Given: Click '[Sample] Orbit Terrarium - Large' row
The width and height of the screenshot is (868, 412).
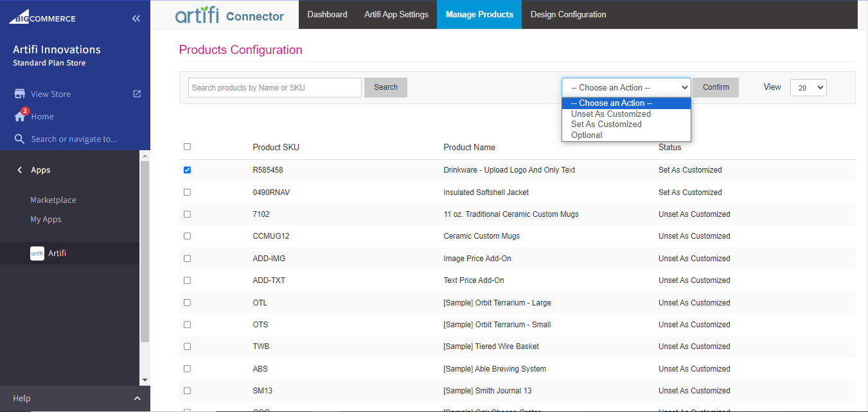Looking at the screenshot, I should coord(517,302).
